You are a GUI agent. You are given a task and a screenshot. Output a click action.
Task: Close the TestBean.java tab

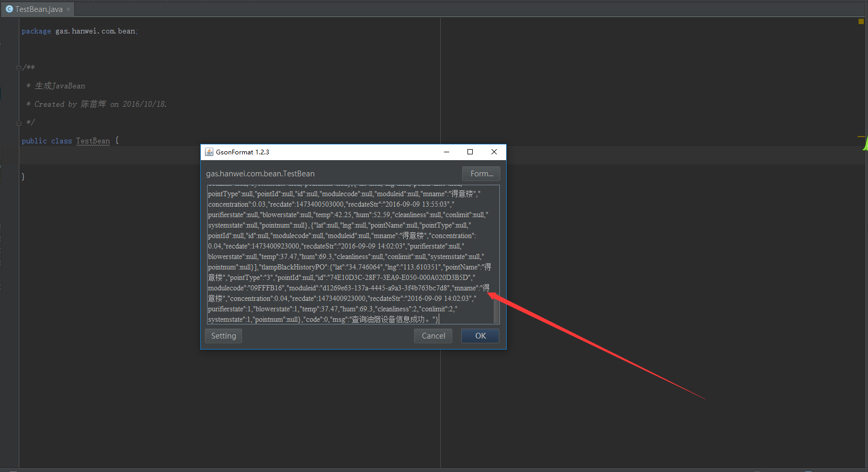click(x=68, y=9)
